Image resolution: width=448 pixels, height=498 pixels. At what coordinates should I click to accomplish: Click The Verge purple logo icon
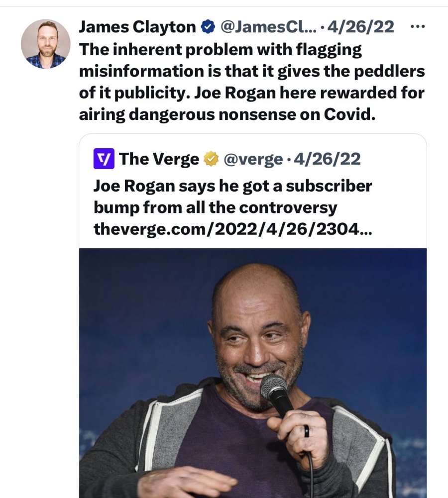click(x=104, y=159)
